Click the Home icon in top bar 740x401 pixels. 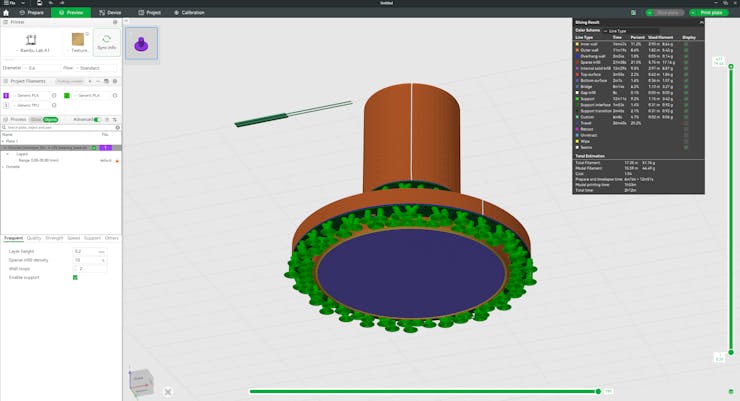coord(7,12)
